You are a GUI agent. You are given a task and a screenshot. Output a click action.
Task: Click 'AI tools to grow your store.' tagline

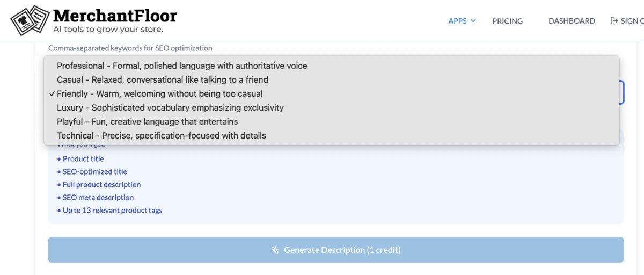pyautogui.click(x=108, y=29)
